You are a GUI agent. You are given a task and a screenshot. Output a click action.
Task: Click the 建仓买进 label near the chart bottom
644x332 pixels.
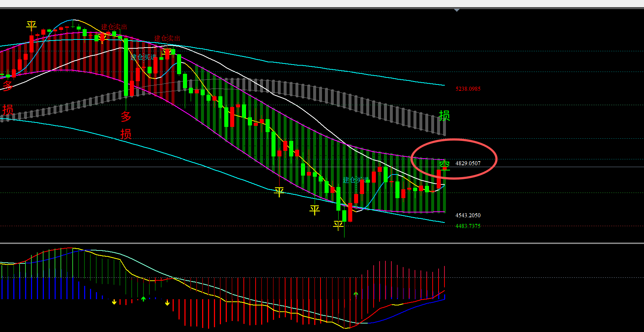356,180
